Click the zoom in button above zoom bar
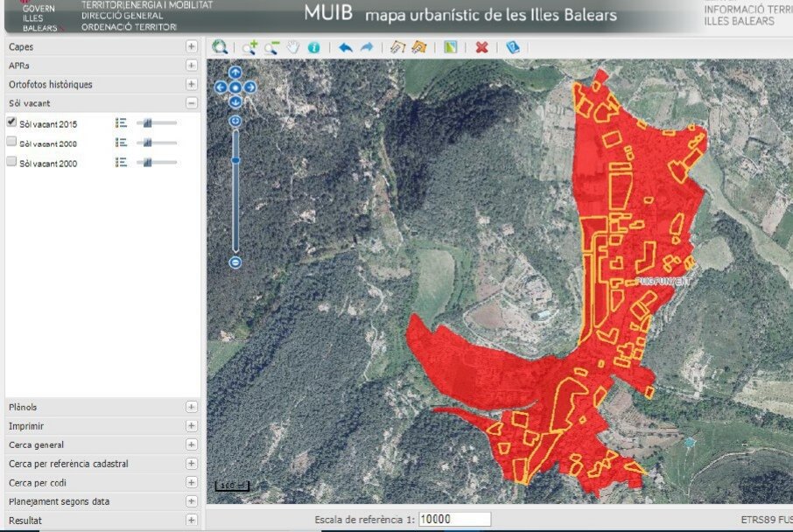Screen dimensions: 793x532 (235, 121)
